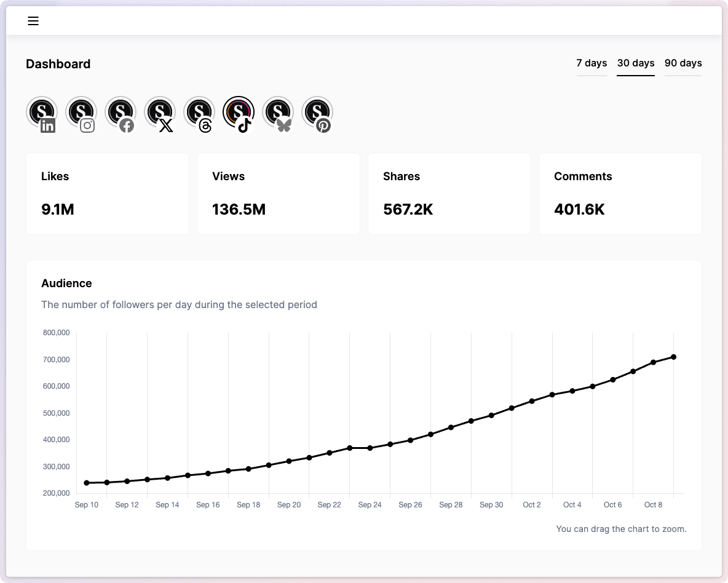This screenshot has height=583, width=728.
Task: Switch to the 7 days range
Action: coord(591,63)
